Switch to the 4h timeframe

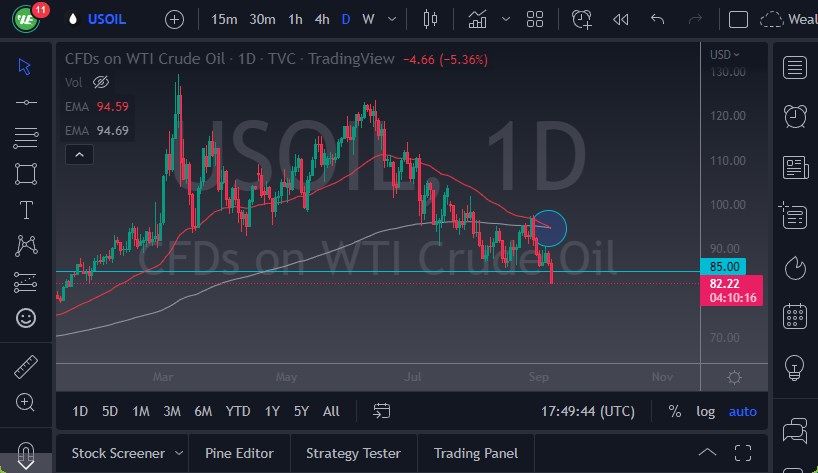pos(322,19)
